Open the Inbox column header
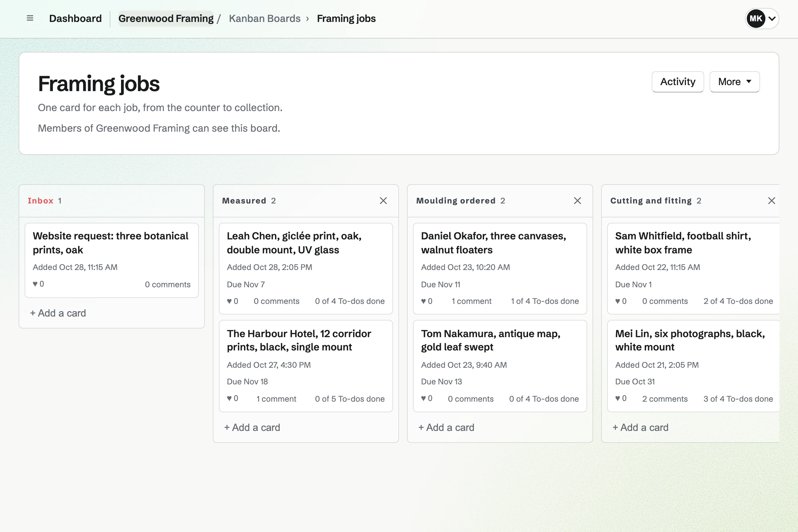 40,200
